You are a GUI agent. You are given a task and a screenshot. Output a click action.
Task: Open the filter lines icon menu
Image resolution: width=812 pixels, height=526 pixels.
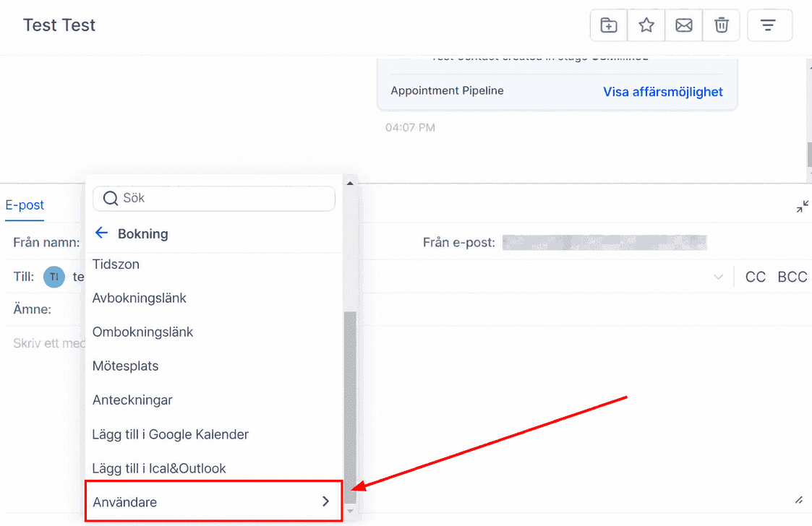769,25
